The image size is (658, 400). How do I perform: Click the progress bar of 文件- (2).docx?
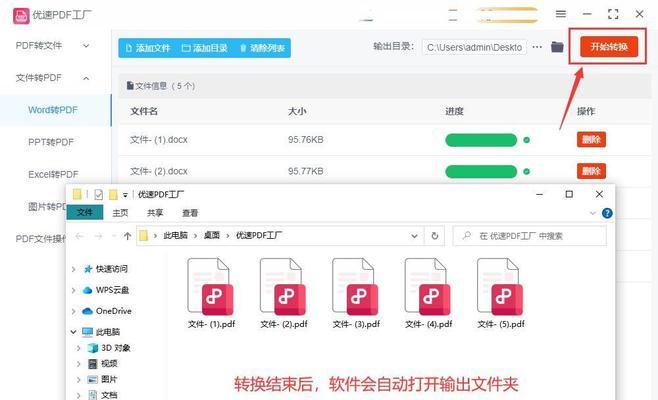point(481,171)
